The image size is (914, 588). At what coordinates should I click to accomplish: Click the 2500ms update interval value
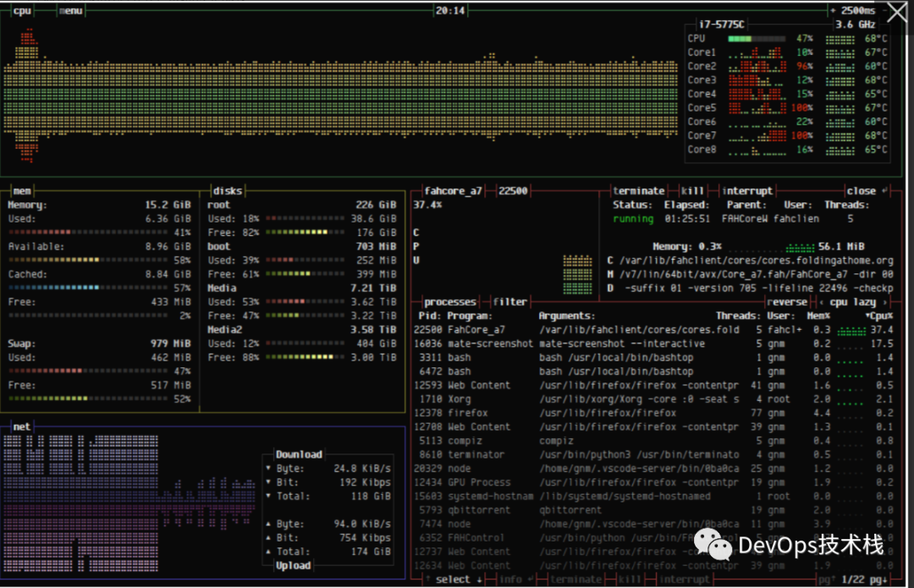(x=858, y=10)
